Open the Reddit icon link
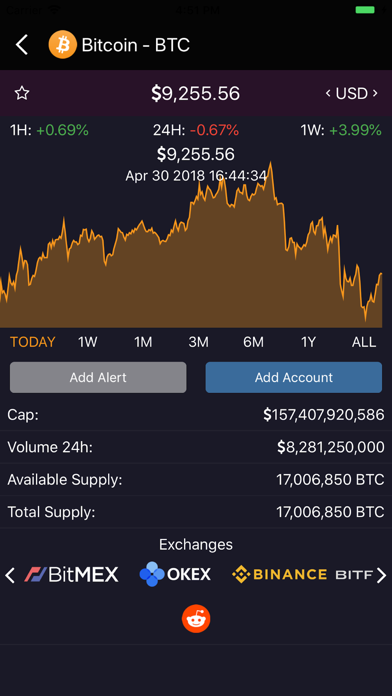The image size is (392, 696). pos(196,618)
